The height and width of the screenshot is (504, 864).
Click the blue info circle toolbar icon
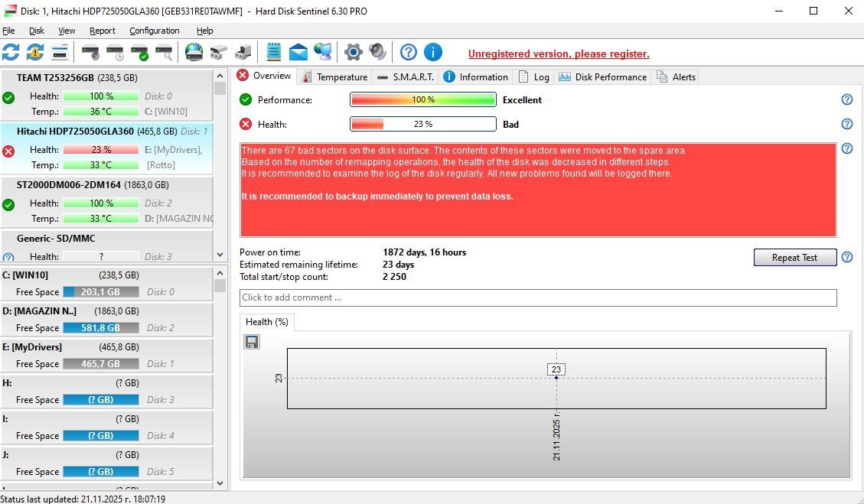point(432,52)
